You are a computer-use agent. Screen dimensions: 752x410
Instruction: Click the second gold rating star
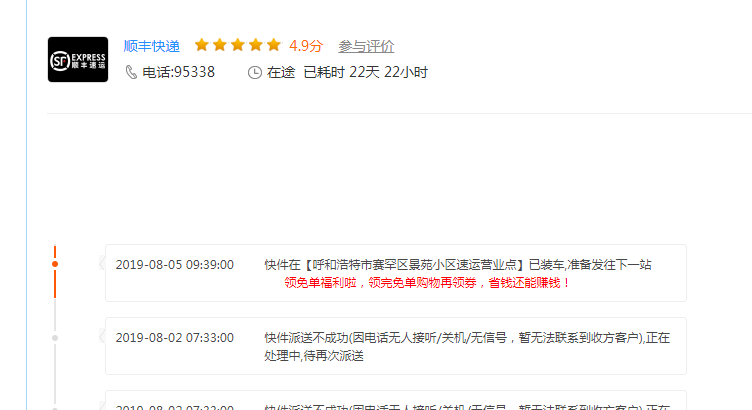220,45
